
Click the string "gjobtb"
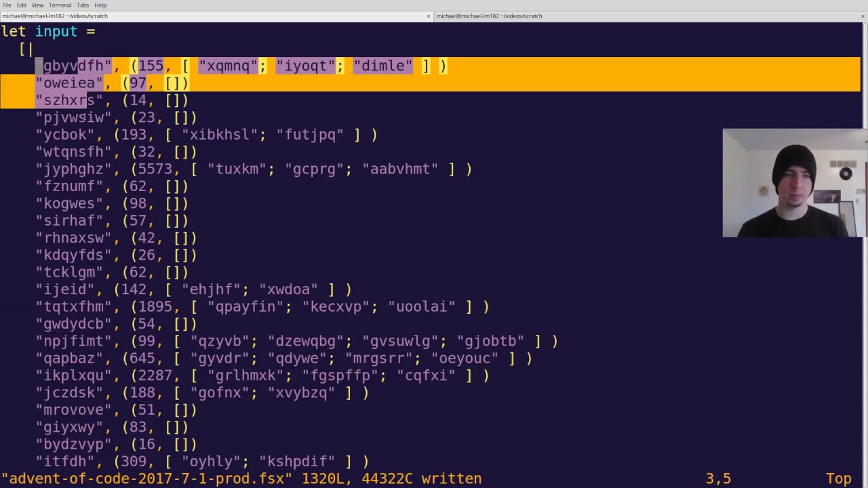(490, 341)
